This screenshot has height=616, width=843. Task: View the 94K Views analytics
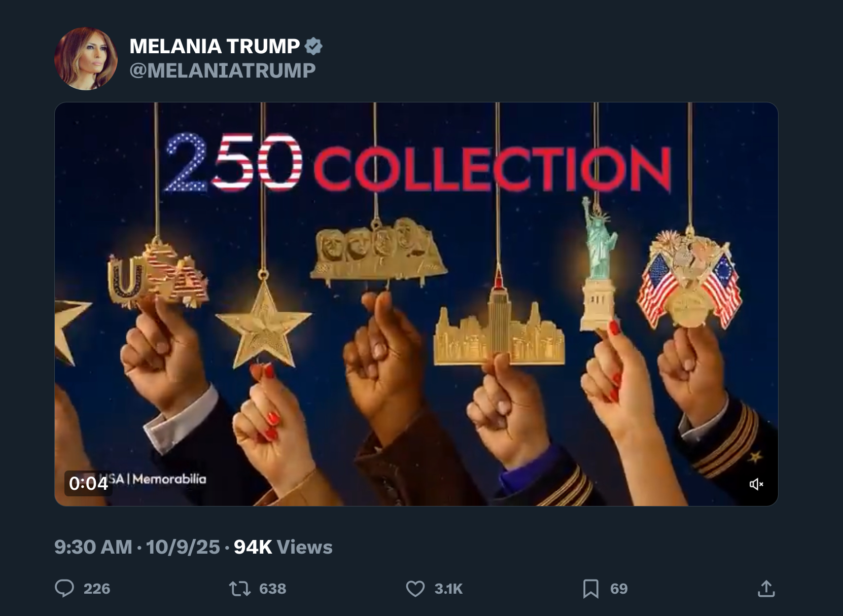[283, 547]
